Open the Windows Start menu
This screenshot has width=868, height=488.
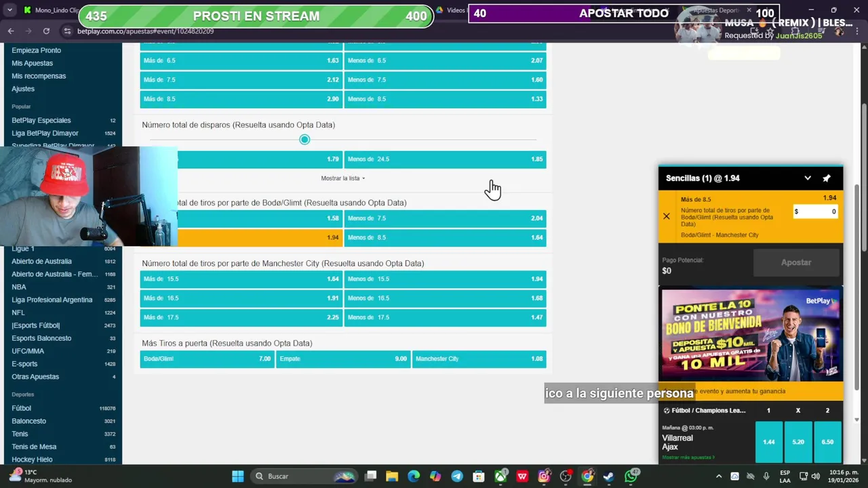[x=238, y=476]
